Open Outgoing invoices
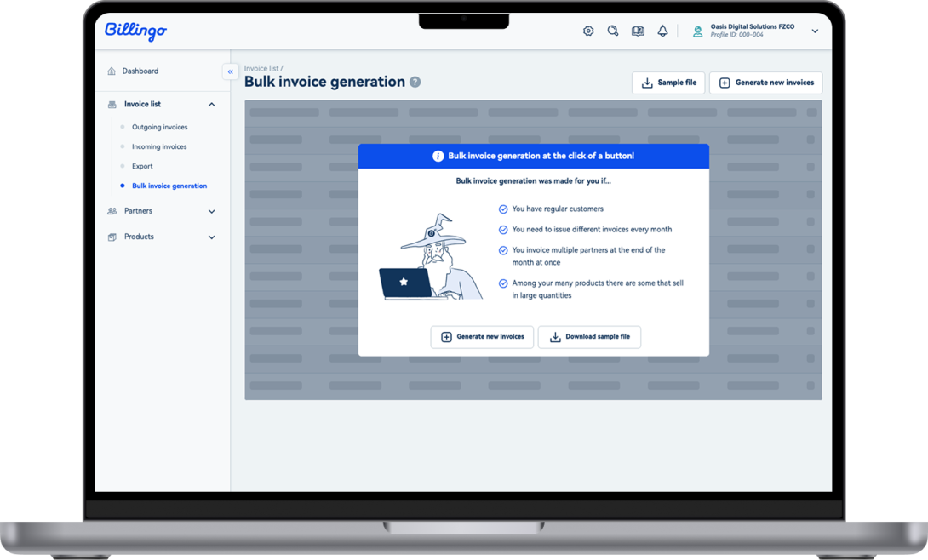The width and height of the screenshot is (928, 560). tap(160, 127)
